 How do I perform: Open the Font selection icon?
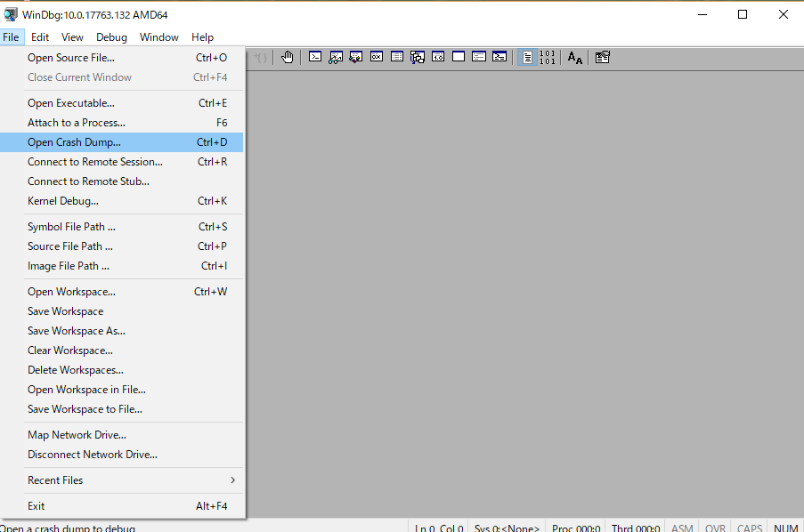(575, 58)
